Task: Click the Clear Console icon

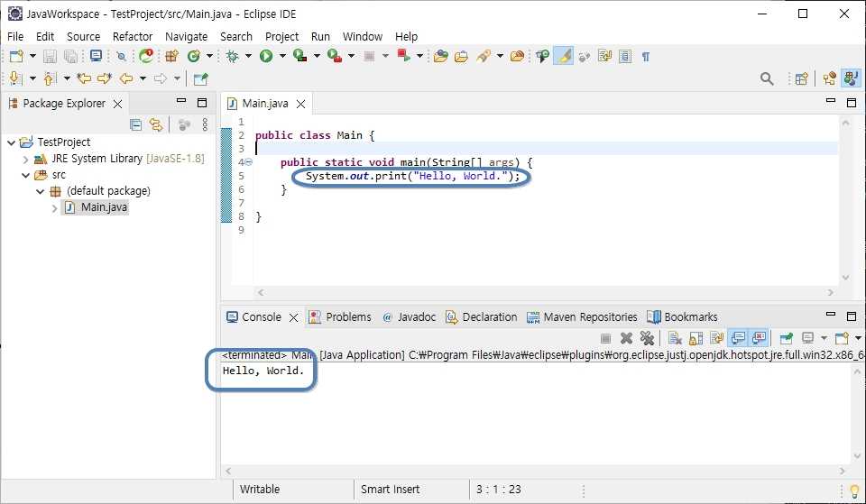Action: [675, 336]
